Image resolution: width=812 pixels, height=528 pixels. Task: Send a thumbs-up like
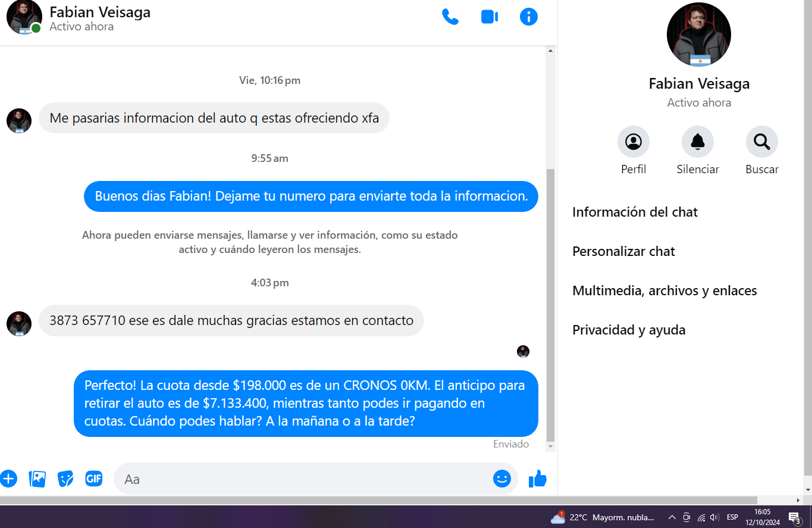click(537, 479)
